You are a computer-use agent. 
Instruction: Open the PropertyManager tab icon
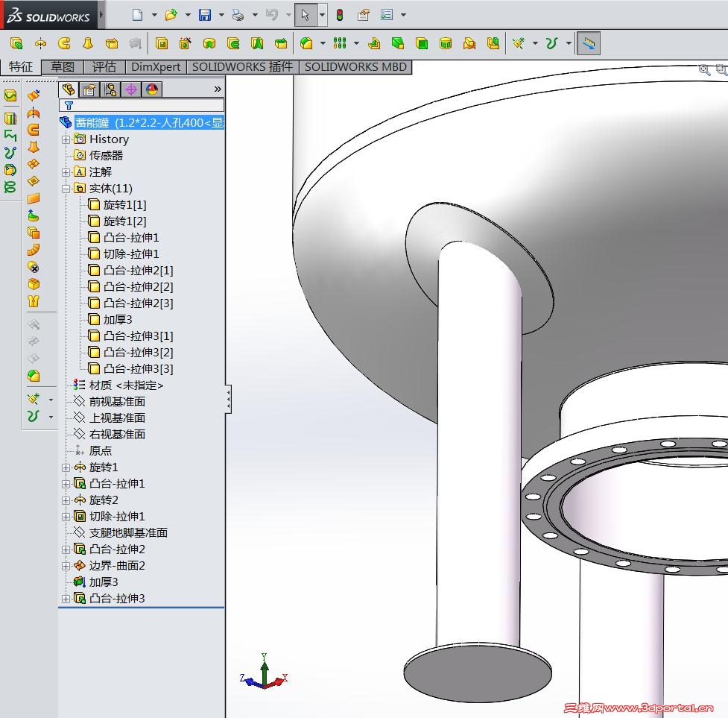coord(89,89)
